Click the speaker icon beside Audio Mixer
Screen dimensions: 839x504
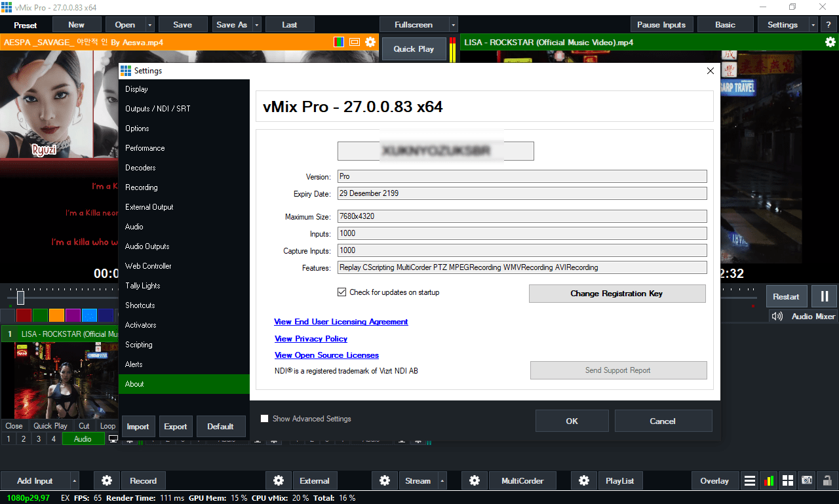[777, 317]
